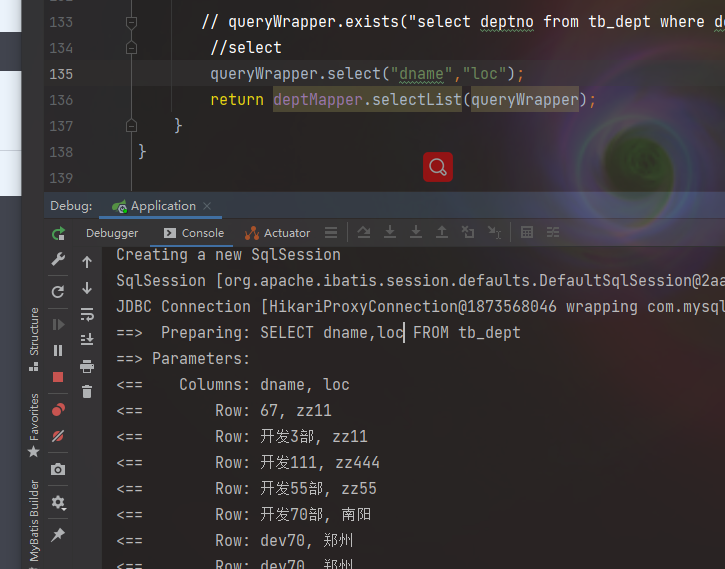Click the deptMapper identifier on line 136

(x=318, y=99)
